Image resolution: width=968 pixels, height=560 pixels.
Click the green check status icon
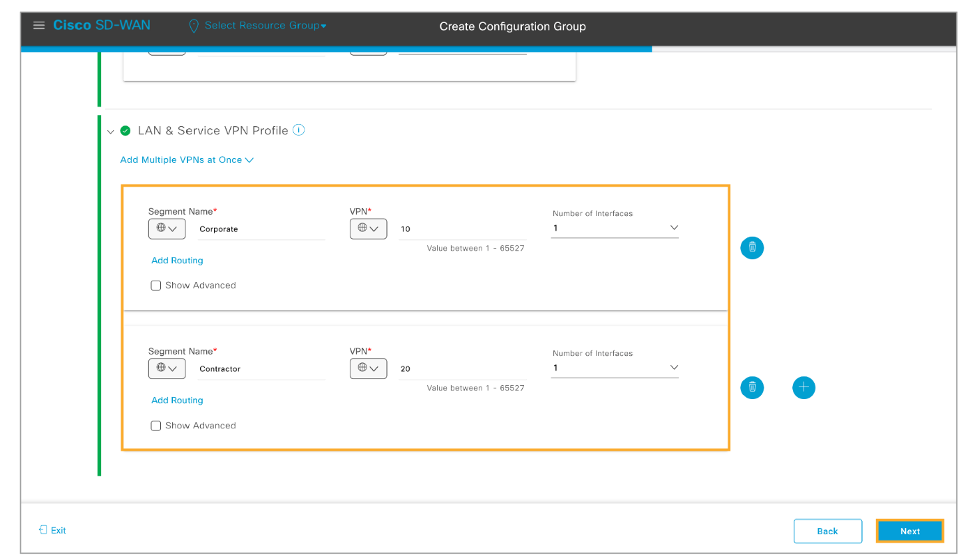[x=125, y=131]
